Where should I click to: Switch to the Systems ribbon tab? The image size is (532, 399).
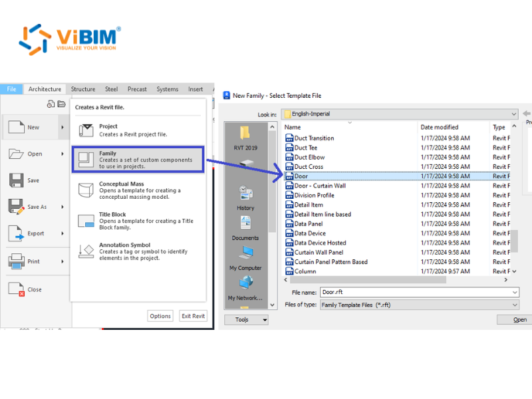[168, 89]
